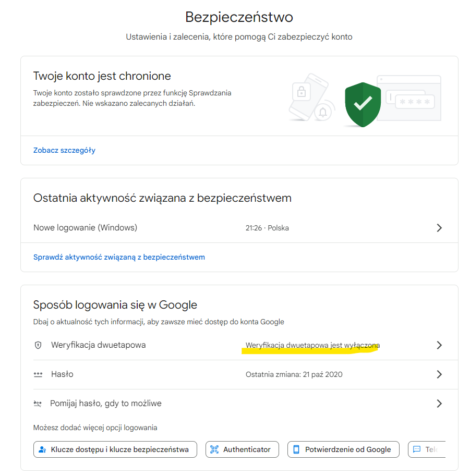Screen dimensions: 470x476
Task: Click the phone icon in Potwierdzenie od Google
Action: pos(296,449)
